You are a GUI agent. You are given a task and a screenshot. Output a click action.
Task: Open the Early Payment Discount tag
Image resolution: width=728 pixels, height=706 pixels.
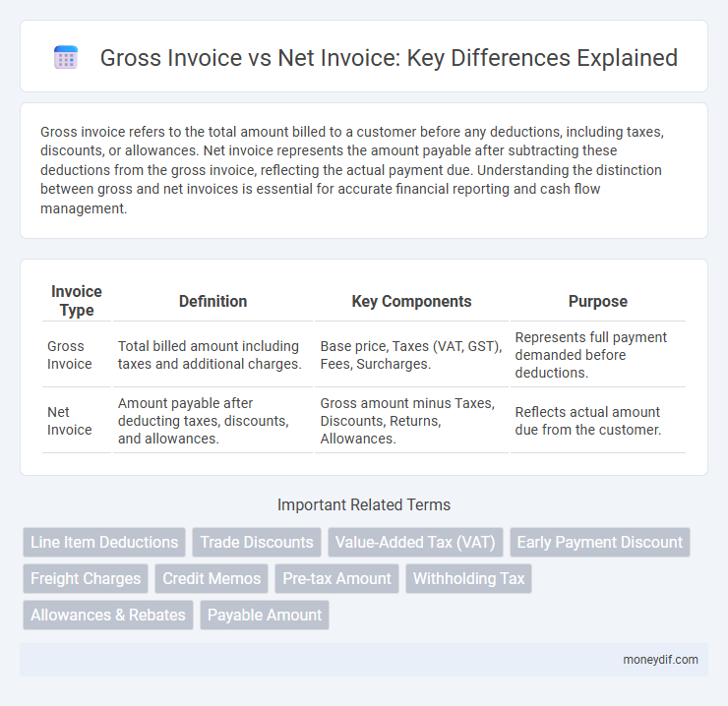[x=600, y=542]
